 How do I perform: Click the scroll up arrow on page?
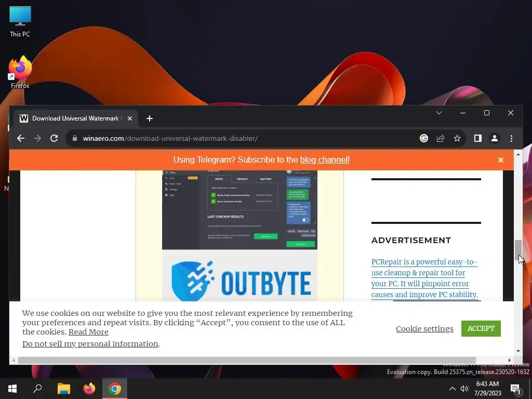(x=518, y=154)
